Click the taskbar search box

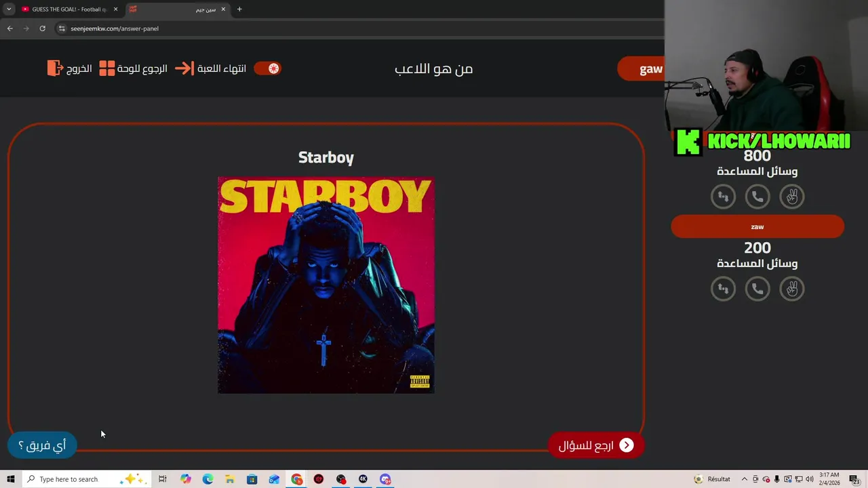click(86, 479)
